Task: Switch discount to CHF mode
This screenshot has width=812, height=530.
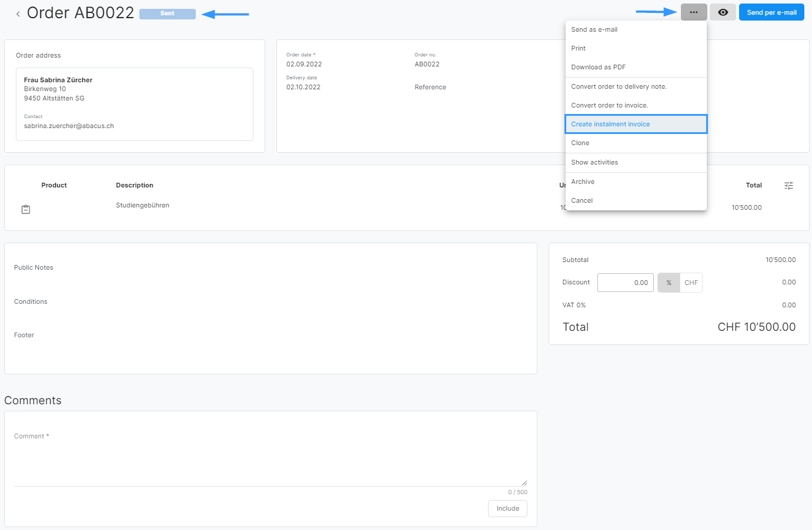Action: [691, 283]
